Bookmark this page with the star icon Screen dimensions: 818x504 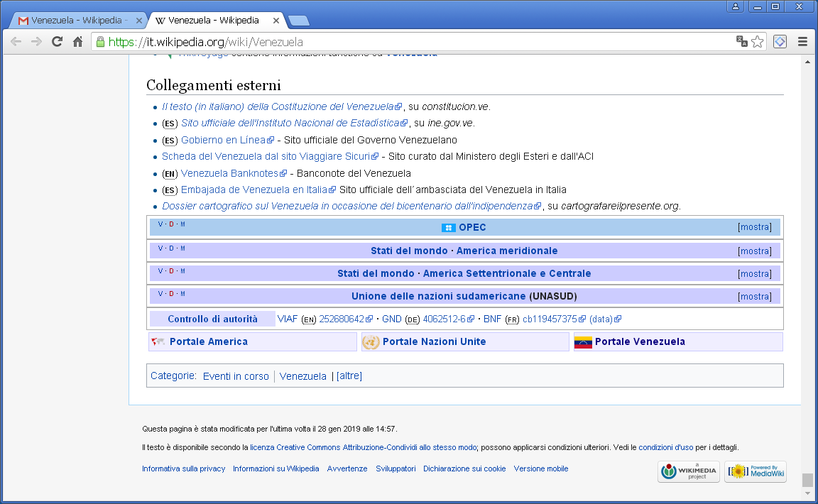point(758,42)
